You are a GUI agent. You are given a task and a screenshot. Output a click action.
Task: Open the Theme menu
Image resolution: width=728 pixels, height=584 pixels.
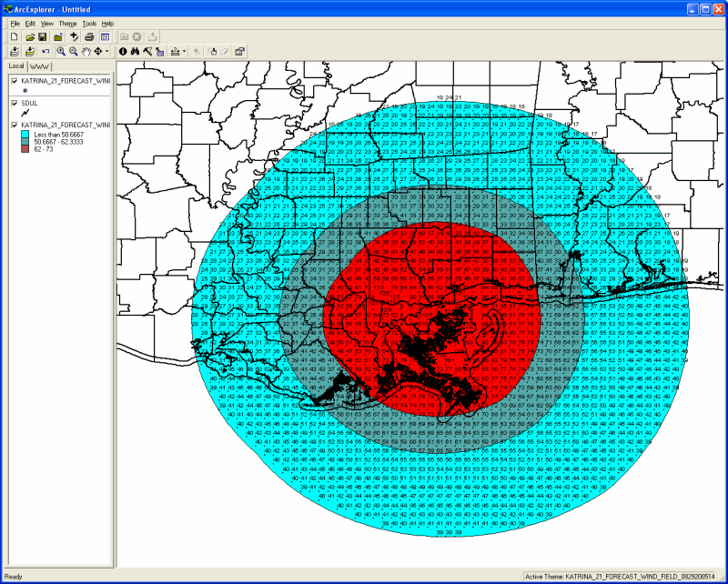pos(67,23)
